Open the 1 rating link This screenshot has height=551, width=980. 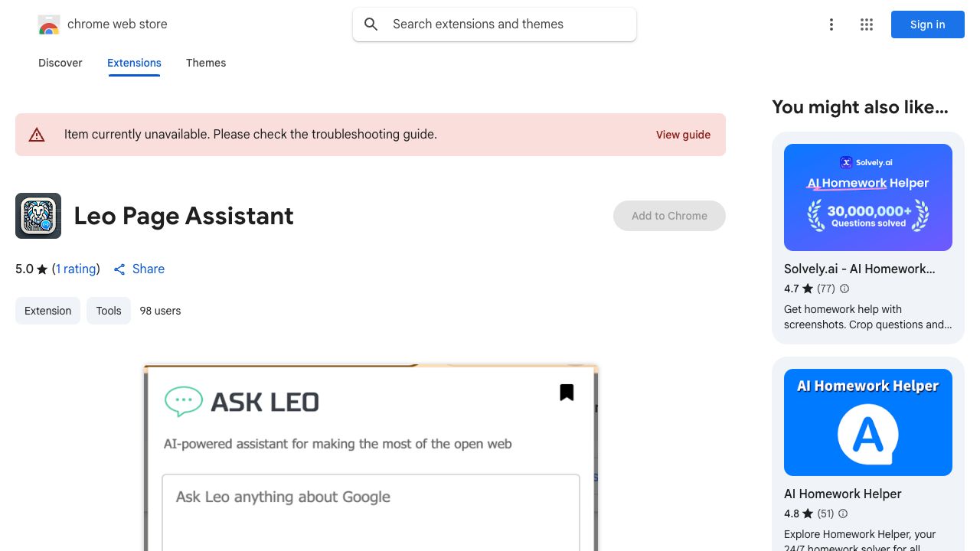(76, 269)
